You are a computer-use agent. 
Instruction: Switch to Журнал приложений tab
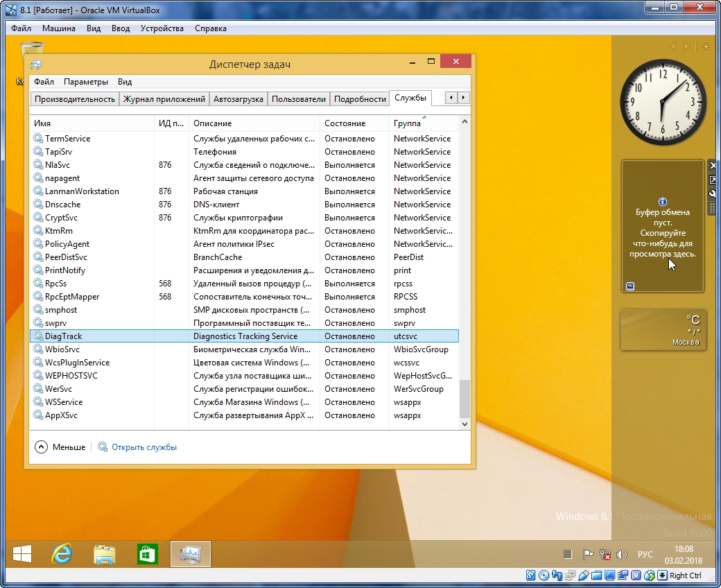pyautogui.click(x=164, y=99)
